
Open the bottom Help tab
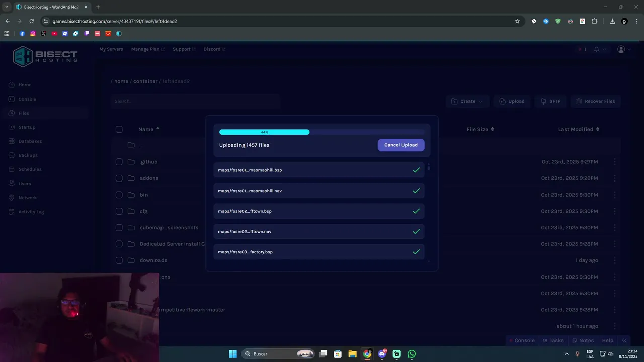coord(608,340)
